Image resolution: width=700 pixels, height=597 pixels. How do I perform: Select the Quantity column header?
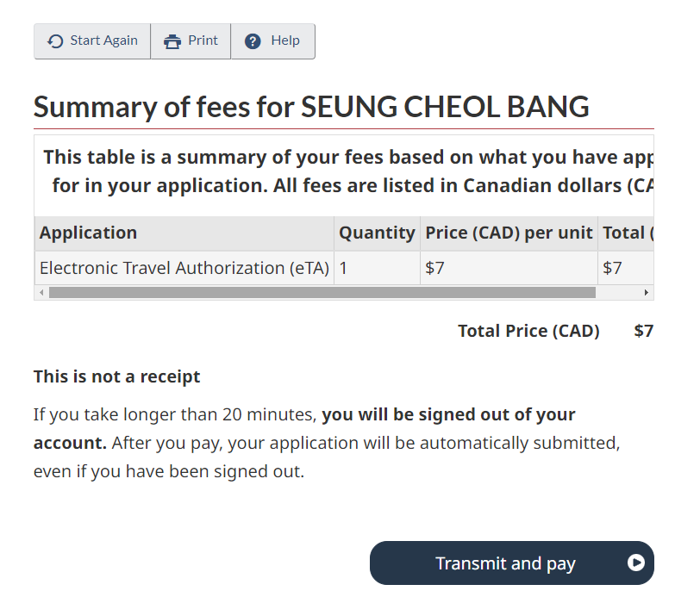(377, 233)
